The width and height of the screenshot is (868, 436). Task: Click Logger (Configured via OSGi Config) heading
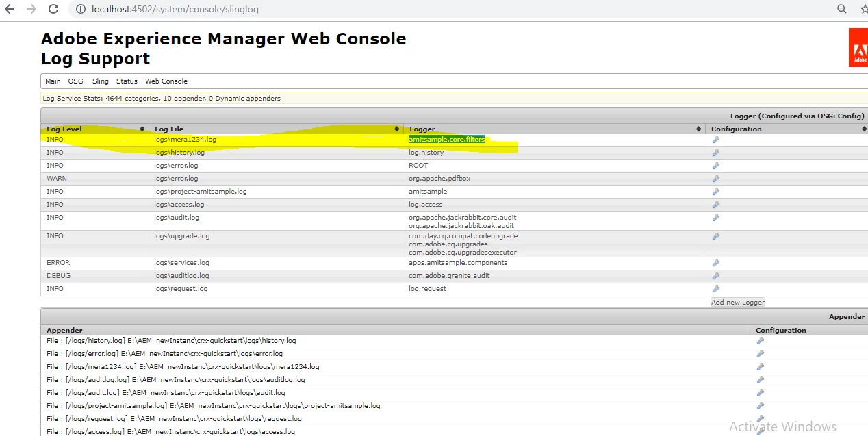[797, 116]
